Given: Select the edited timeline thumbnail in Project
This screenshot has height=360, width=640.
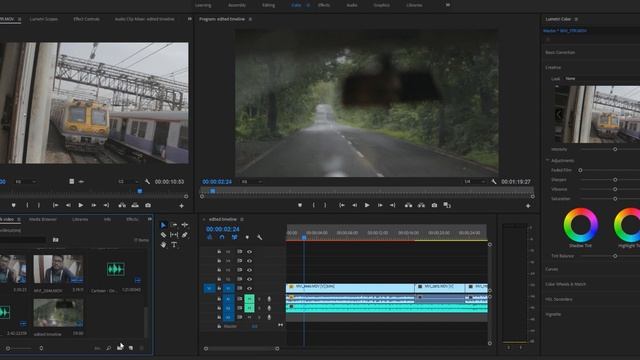Looking at the screenshot, I should (58, 313).
